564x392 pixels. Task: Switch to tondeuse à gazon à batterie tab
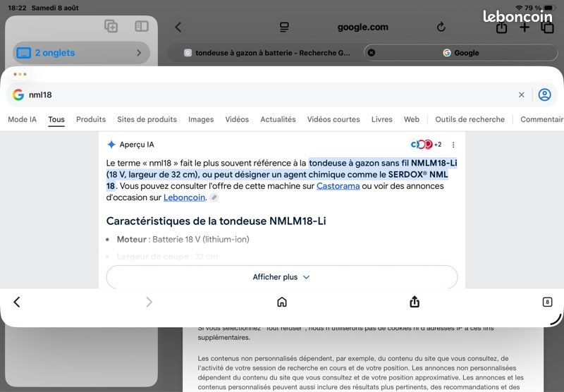(x=266, y=53)
